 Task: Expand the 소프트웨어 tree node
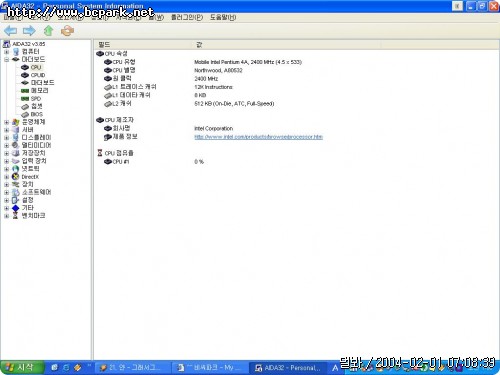[x=6, y=192]
